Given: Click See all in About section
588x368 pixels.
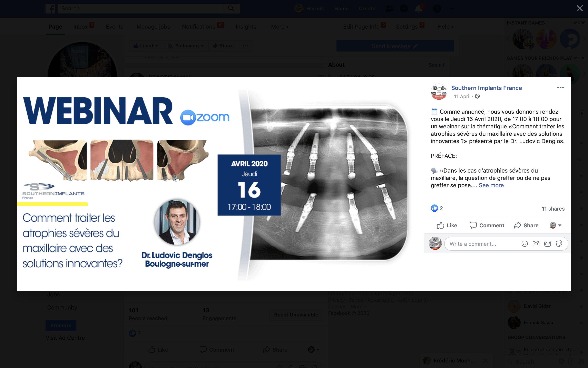Looking at the screenshot, I should pos(436,65).
